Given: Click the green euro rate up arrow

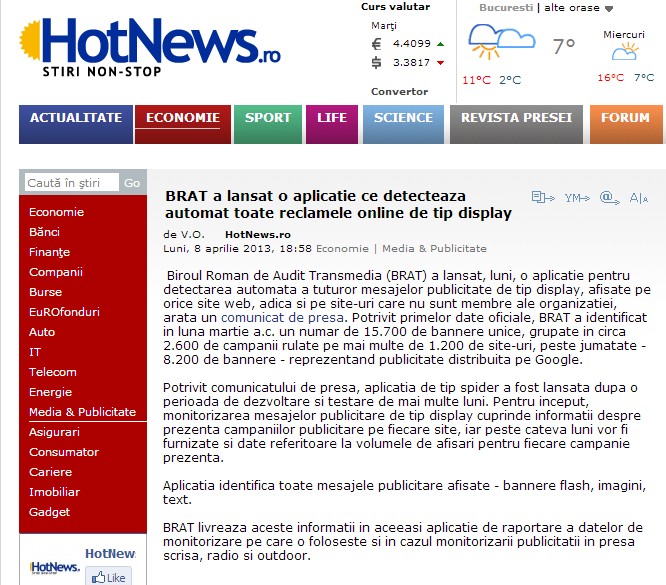Looking at the screenshot, I should [440, 44].
